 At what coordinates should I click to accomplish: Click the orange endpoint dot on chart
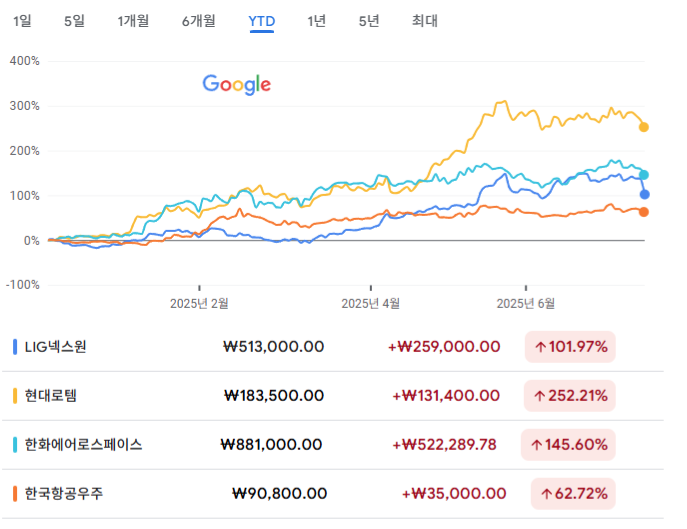tap(644, 212)
